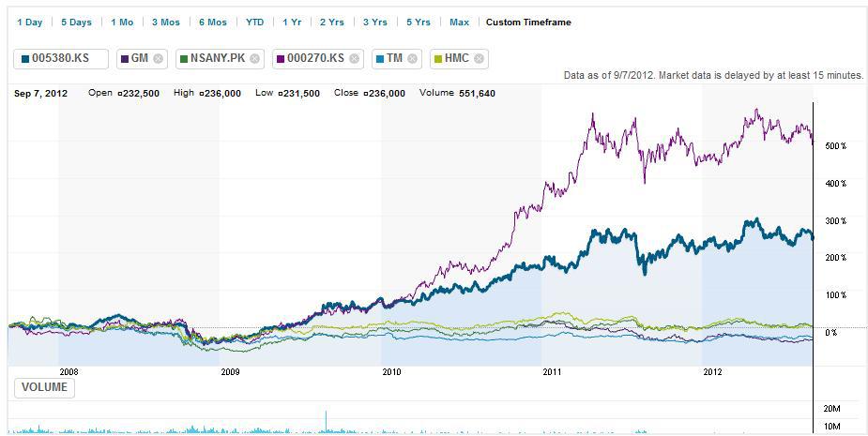Screen dimensions: 868x436
Task: Select the 1 Day timeframe
Action: pyautogui.click(x=29, y=22)
